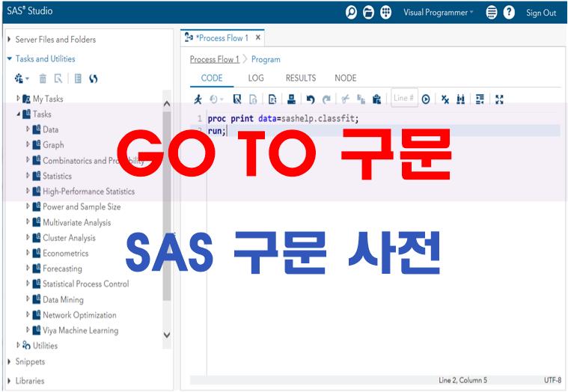
Task: Select Power and Sample Size tree item
Action: pos(82,206)
